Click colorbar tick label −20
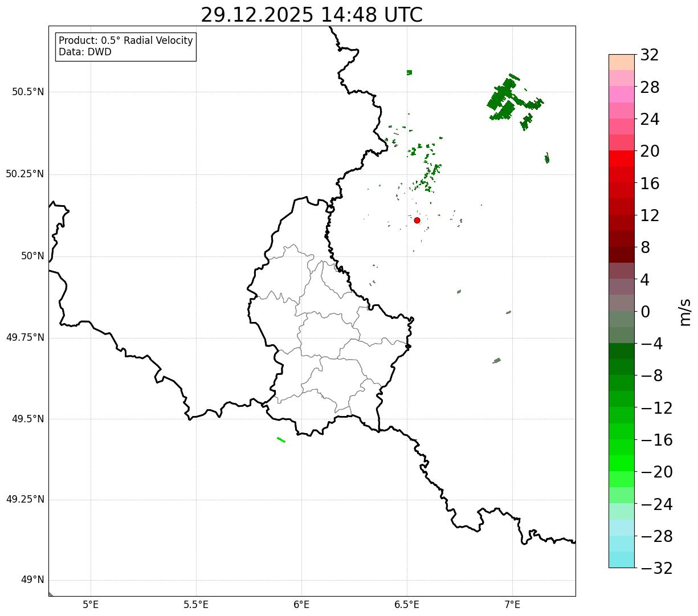698x616 pixels. coord(656,472)
